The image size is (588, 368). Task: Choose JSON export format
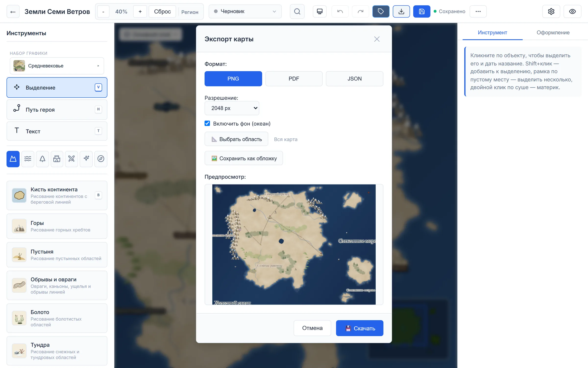tap(355, 79)
